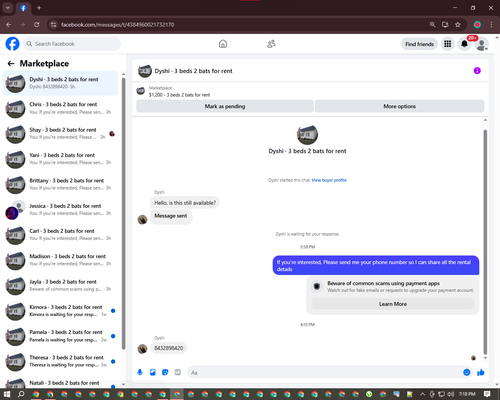Open the GIF picker icon
This screenshot has height=400, width=500.
point(178,372)
